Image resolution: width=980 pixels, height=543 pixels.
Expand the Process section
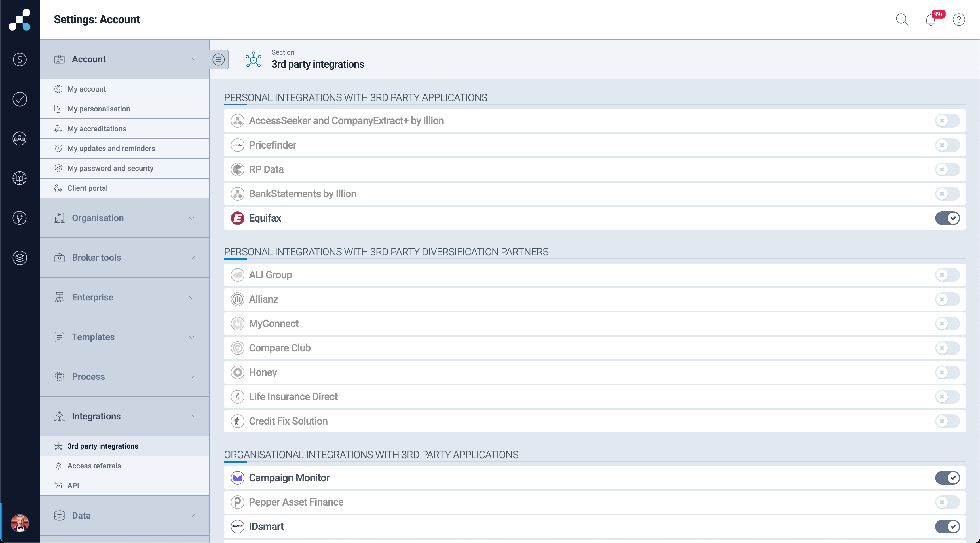click(124, 377)
